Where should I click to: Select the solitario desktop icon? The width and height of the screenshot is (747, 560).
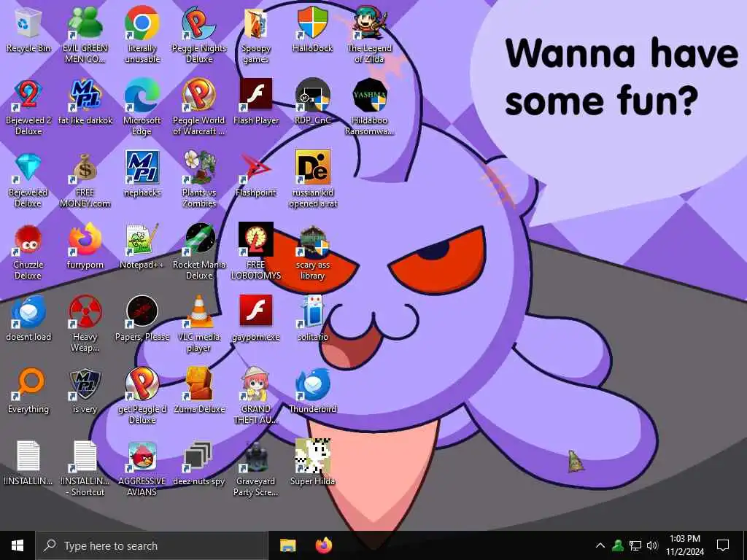[313, 312]
